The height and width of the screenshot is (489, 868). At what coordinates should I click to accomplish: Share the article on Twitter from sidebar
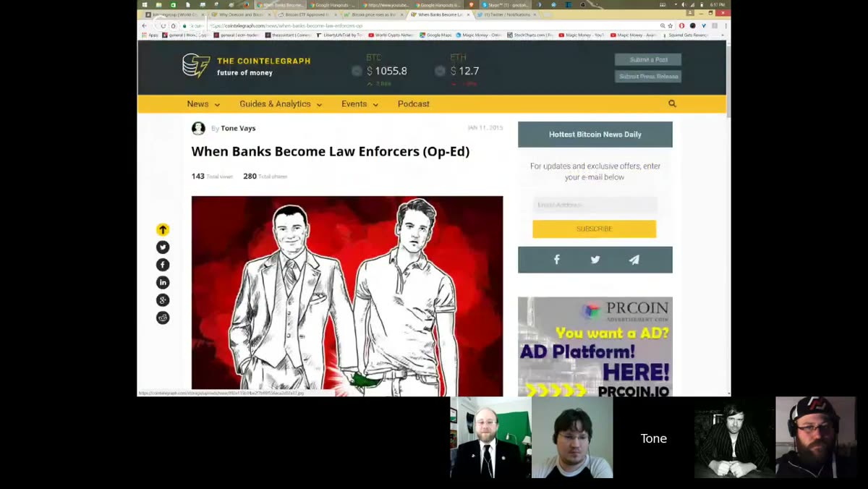163,247
